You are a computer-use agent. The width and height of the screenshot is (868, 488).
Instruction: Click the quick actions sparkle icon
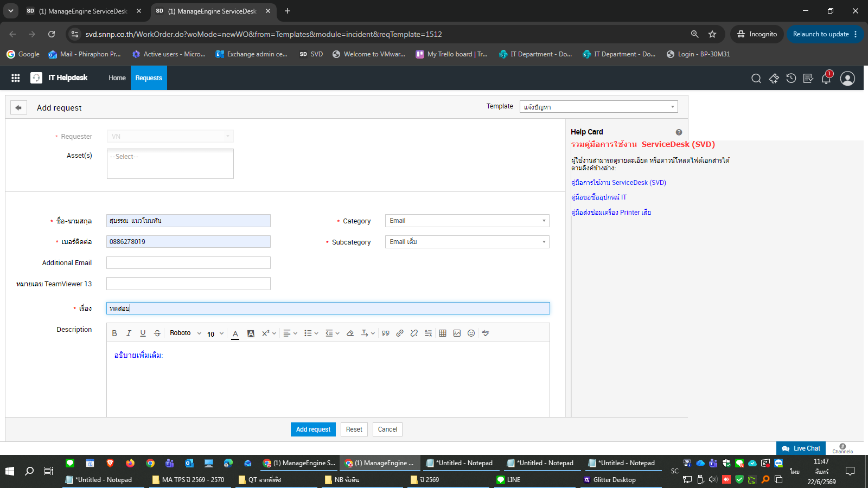774,79
